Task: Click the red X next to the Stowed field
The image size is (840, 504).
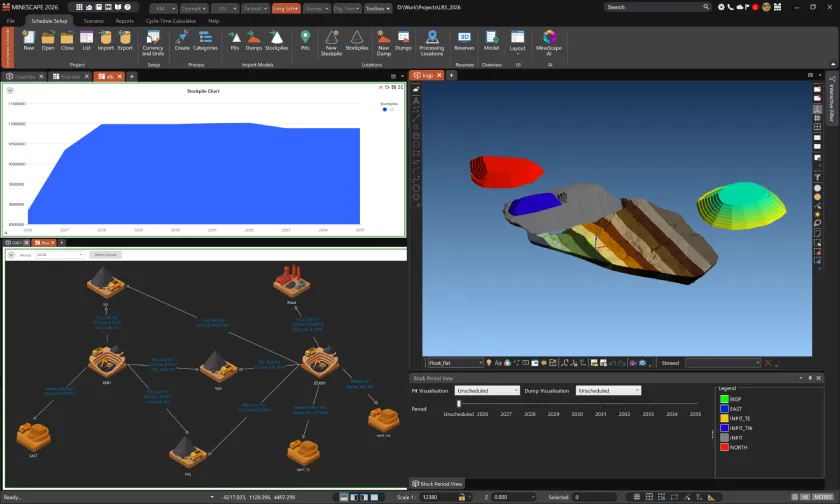Action: click(768, 363)
